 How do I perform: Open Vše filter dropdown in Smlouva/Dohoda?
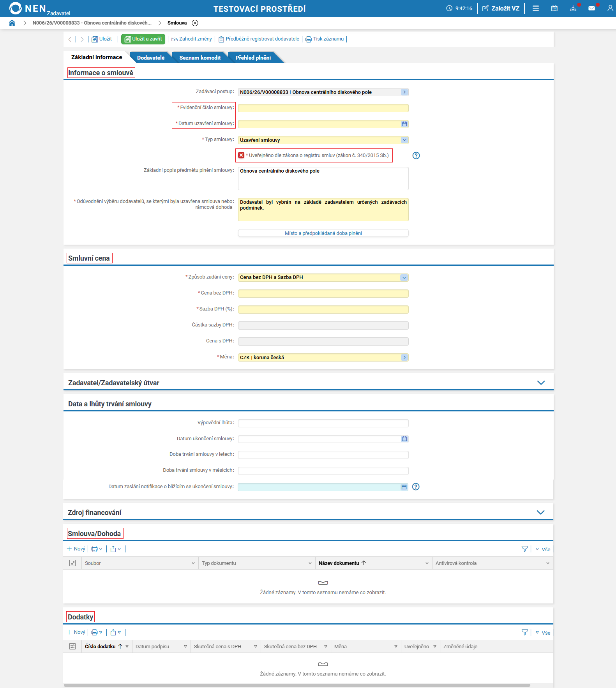[x=543, y=549]
